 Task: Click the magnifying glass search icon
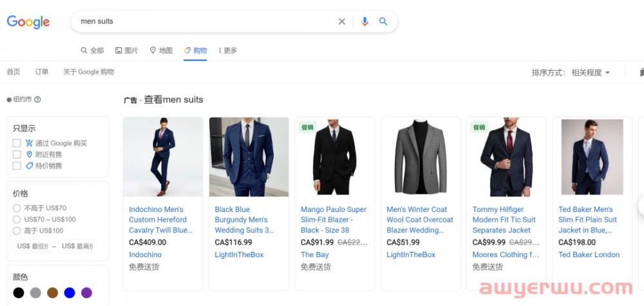point(383,21)
